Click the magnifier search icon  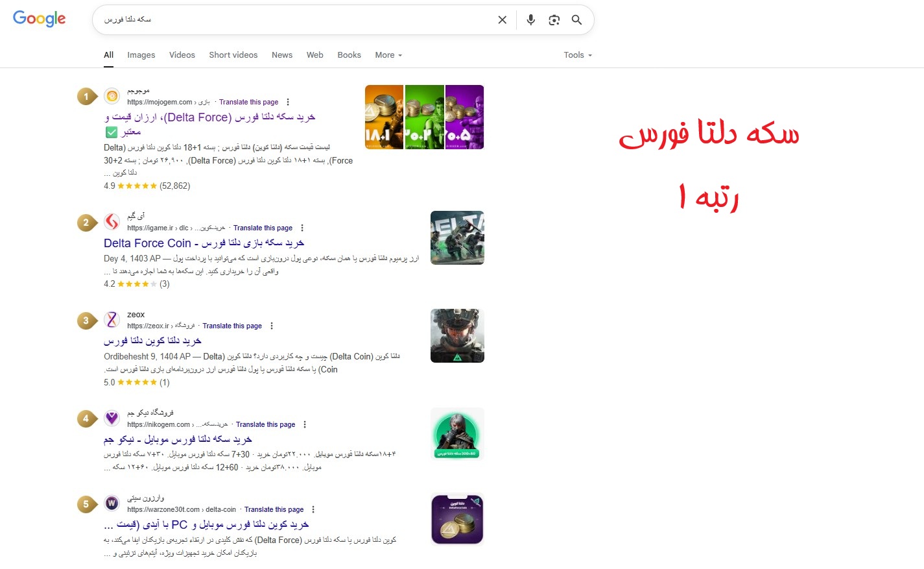[576, 20]
